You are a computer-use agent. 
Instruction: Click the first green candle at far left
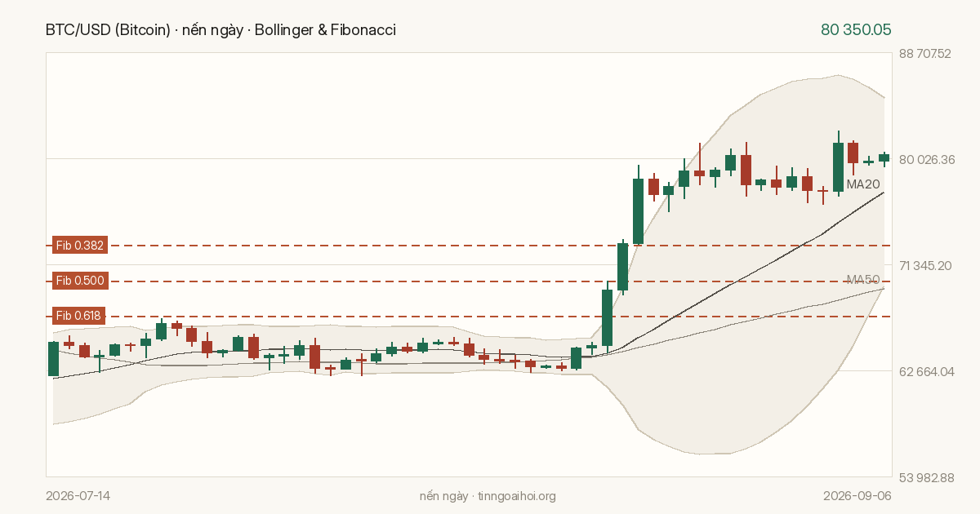coord(53,359)
